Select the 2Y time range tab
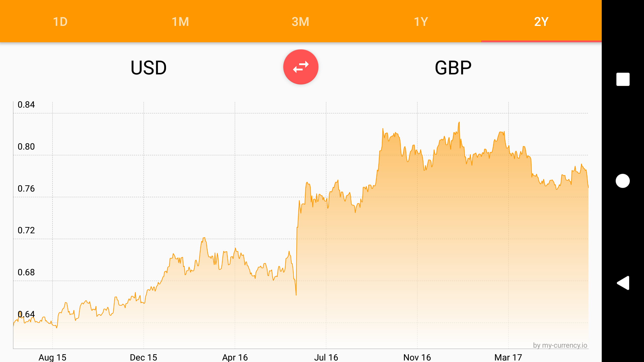Image resolution: width=644 pixels, height=362 pixels. tap(541, 21)
